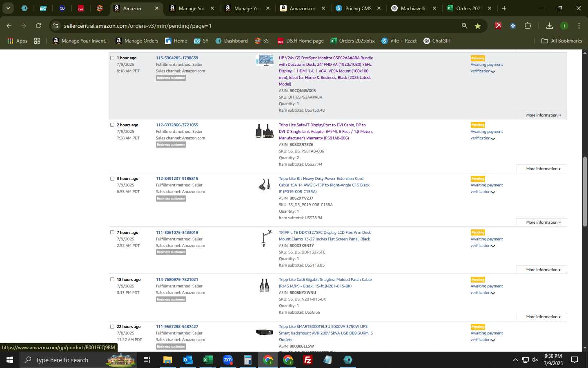Open All Bookmarks folder
Screen dimensions: 588x368
pyautogui.click(x=561, y=41)
